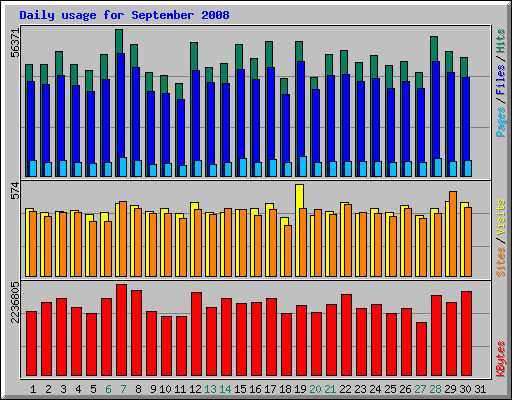Click day 19 on the date axis

(x=300, y=389)
